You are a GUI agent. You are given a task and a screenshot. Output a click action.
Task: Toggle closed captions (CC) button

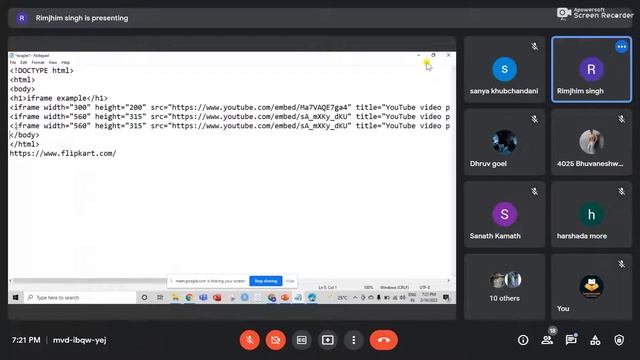coord(302,340)
